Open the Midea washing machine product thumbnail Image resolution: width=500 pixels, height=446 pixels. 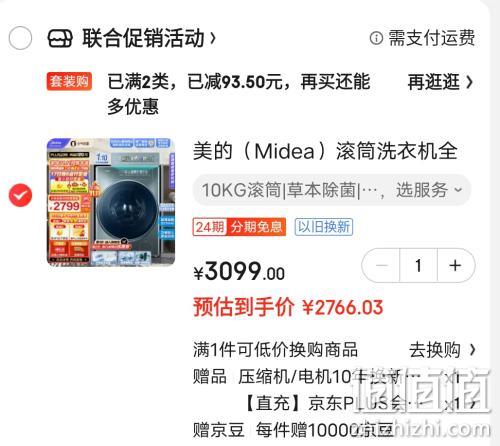111,202
